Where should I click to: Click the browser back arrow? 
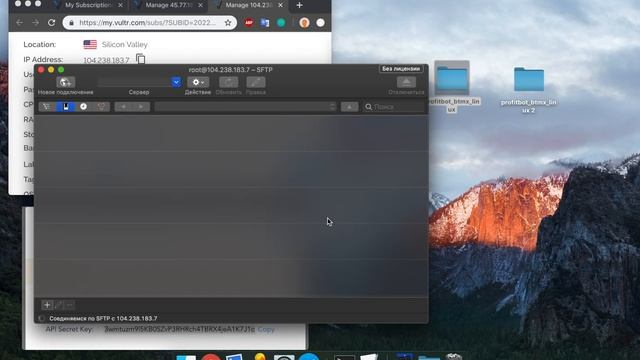[x=19, y=23]
